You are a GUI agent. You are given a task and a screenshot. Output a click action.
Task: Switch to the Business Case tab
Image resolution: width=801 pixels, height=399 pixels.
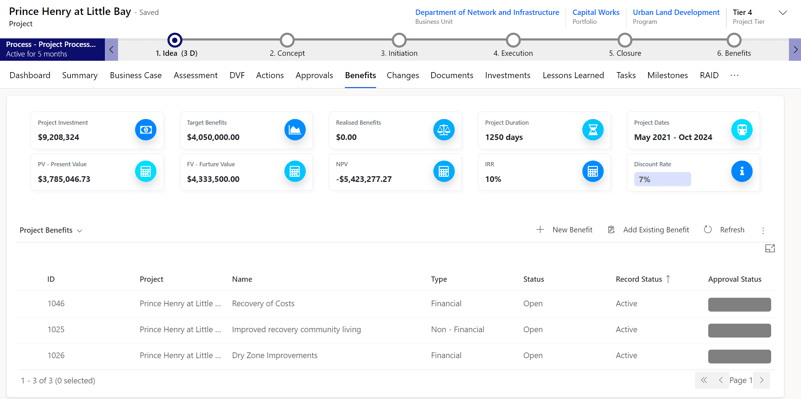(x=136, y=76)
